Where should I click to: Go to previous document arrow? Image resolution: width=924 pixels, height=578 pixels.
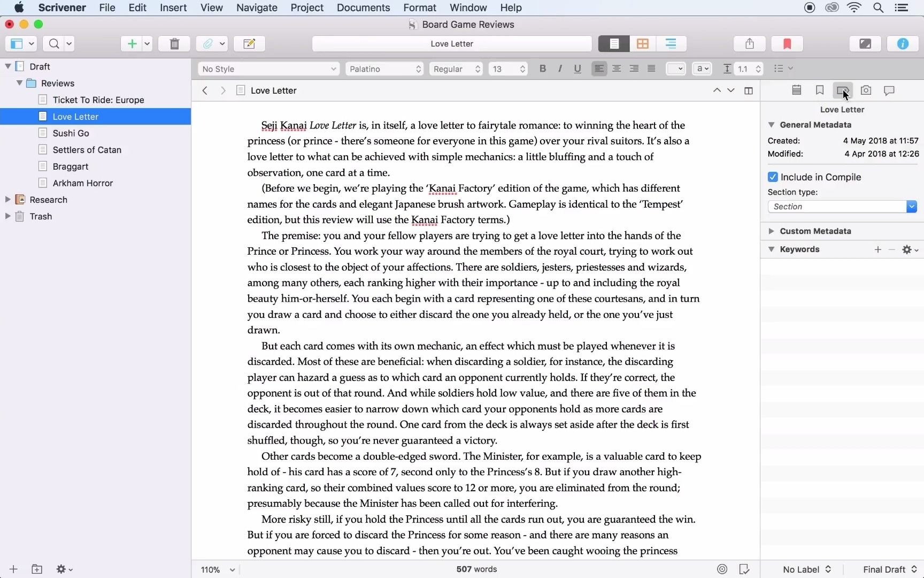(717, 90)
